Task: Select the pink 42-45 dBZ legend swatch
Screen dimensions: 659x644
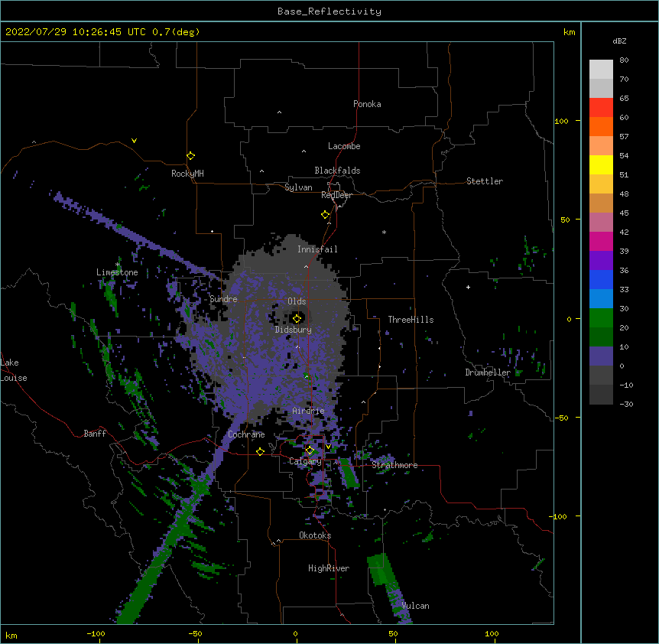Action: click(x=601, y=223)
